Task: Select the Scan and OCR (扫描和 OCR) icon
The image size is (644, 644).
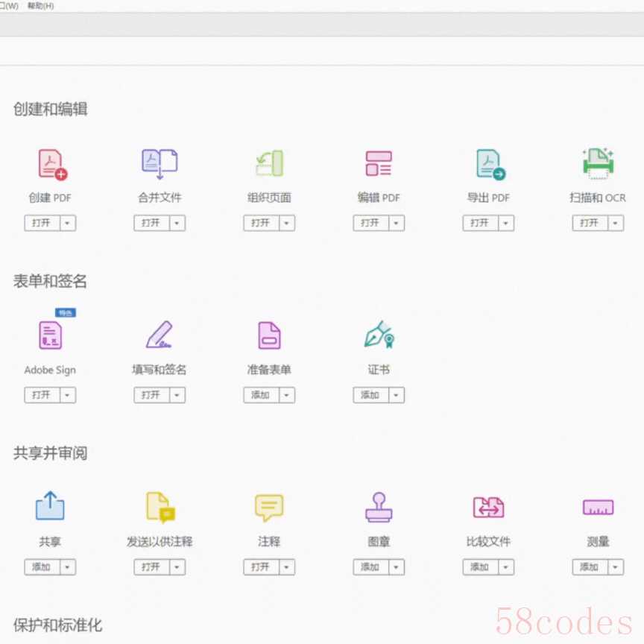Action: point(598,163)
